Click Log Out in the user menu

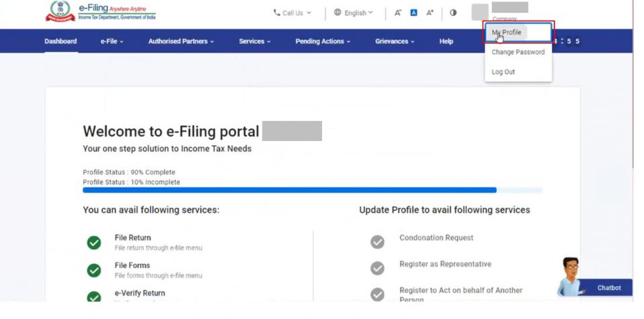(x=503, y=72)
